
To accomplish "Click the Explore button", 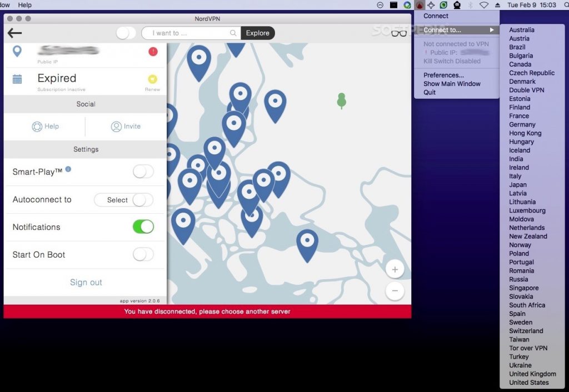I will click(x=258, y=33).
